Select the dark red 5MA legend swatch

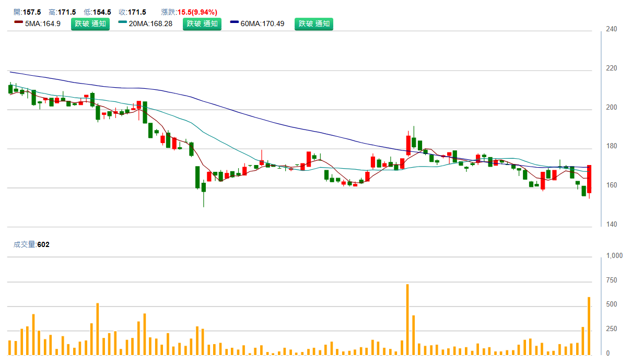click(x=18, y=22)
